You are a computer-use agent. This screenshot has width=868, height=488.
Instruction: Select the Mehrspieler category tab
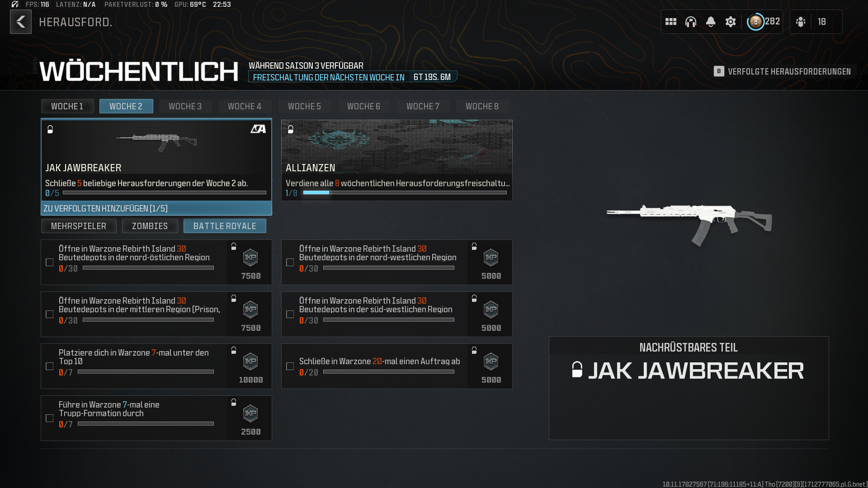(x=79, y=226)
